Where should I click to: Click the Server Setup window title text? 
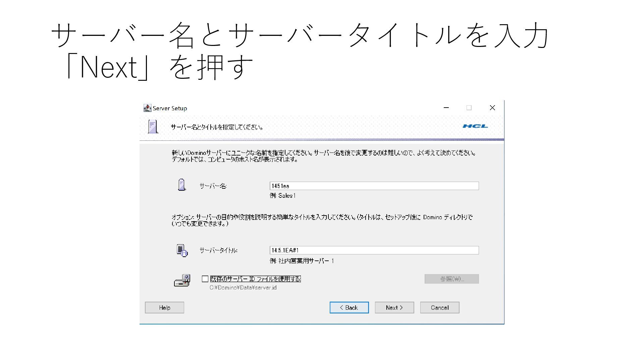point(170,108)
